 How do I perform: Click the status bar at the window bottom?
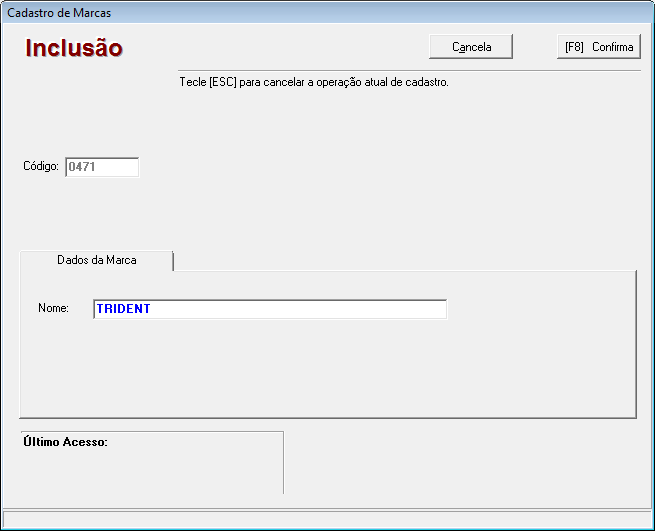tap(327, 519)
